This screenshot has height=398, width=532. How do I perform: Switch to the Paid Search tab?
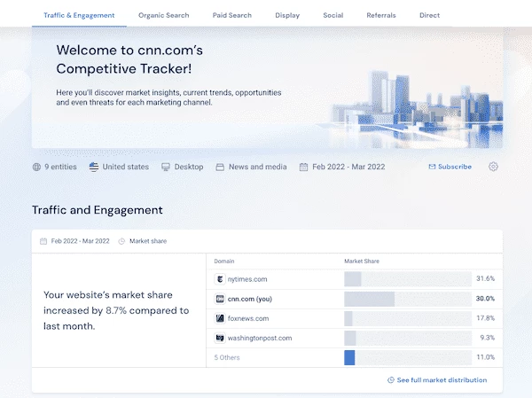232,15
